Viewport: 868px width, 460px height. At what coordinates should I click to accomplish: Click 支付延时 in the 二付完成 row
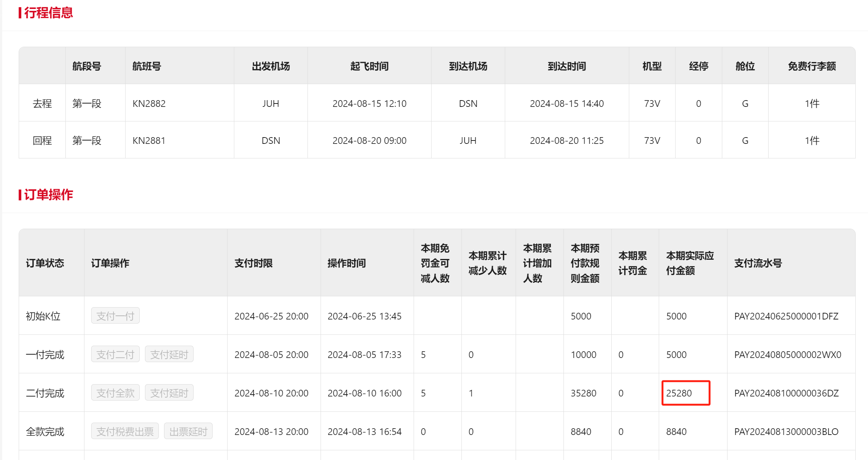pos(169,393)
